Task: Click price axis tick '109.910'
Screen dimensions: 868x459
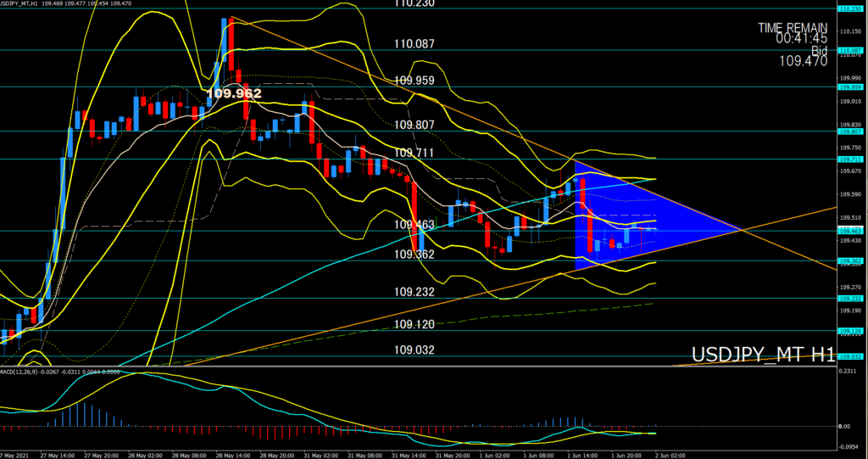Action: click(851, 102)
